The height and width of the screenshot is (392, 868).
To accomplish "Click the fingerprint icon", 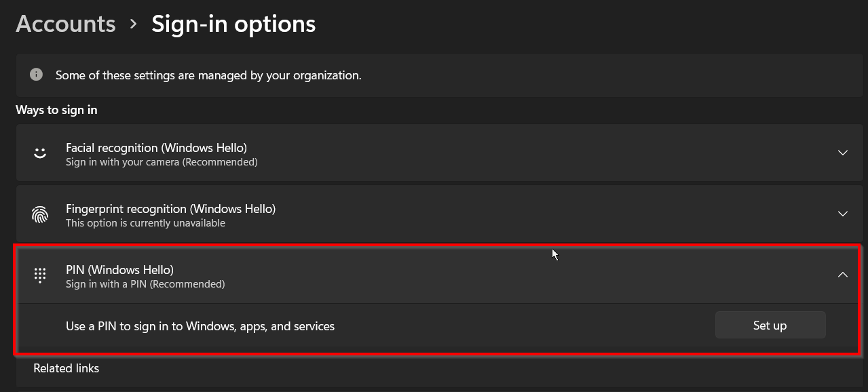I will [x=40, y=214].
